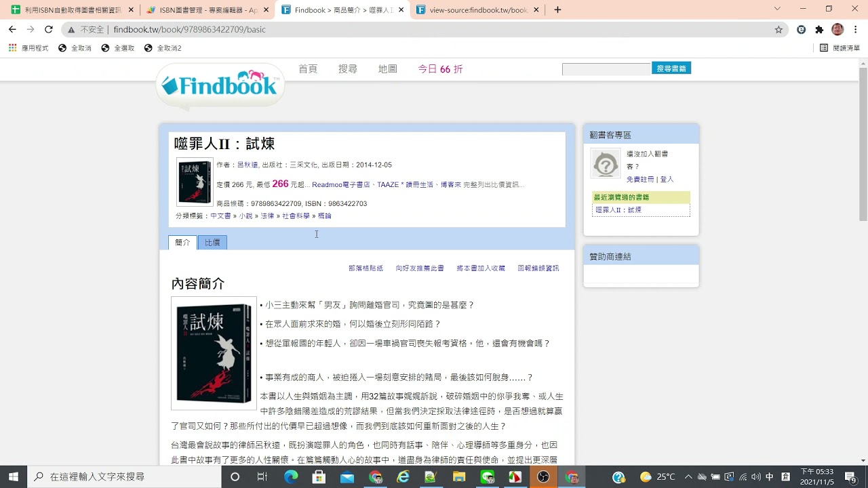Image resolution: width=868 pixels, height=488 pixels.
Task: Reload the page with the refresh icon
Action: click(x=48, y=29)
